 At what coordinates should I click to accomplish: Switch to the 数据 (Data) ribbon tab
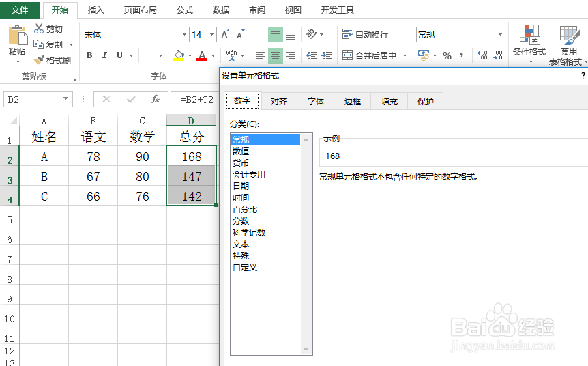click(x=221, y=10)
